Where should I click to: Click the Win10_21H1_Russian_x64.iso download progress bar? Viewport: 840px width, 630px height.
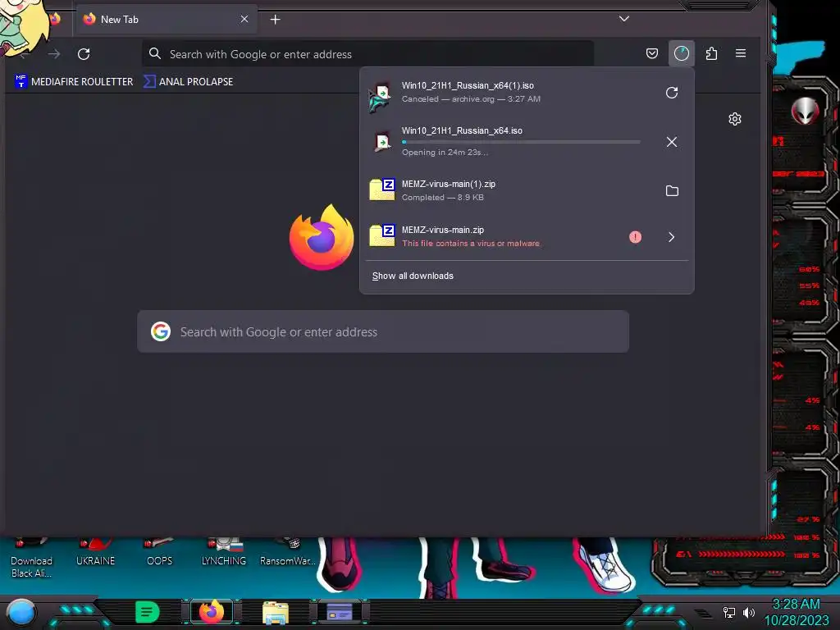(x=521, y=142)
